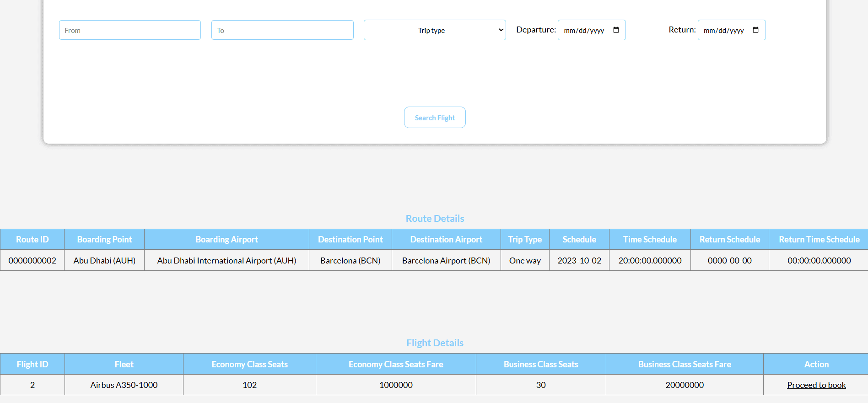Open the Return date calendar picker icon
Screen dimensions: 868x403
(x=755, y=30)
